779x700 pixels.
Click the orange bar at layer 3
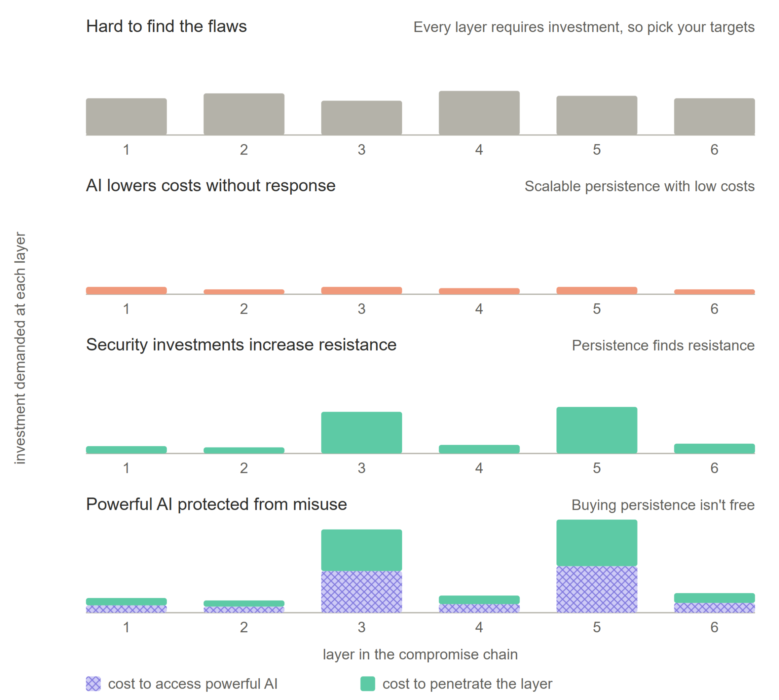click(361, 290)
